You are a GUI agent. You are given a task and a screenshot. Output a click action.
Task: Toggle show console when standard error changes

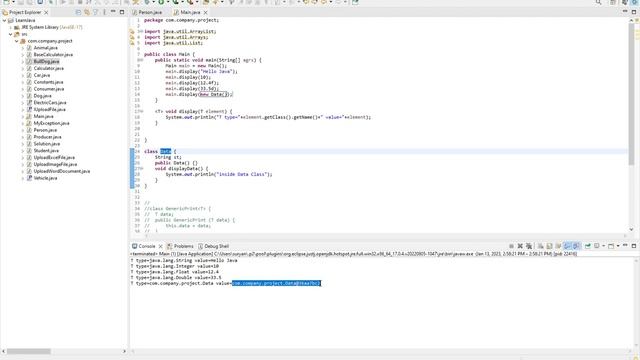click(576, 246)
